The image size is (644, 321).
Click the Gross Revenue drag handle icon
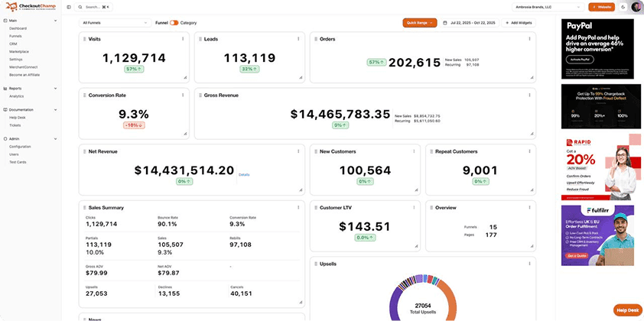tap(200, 96)
